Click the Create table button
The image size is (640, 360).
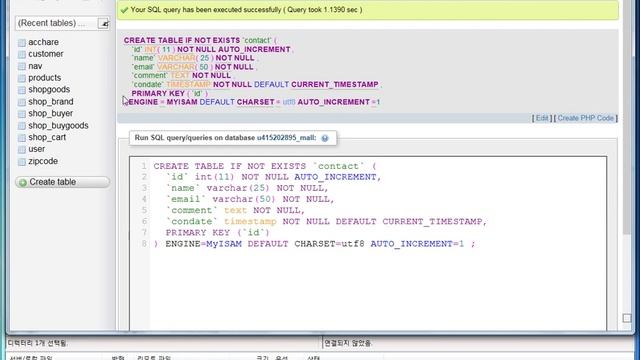pos(62,182)
